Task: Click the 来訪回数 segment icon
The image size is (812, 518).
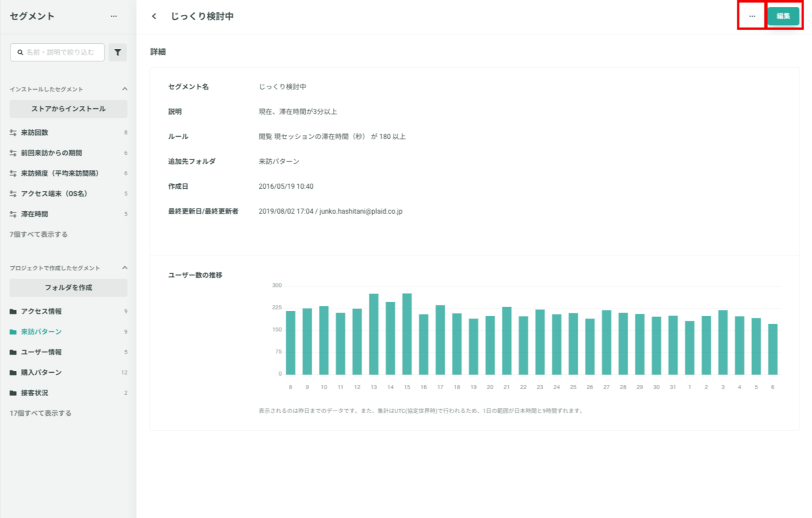Action: point(13,133)
